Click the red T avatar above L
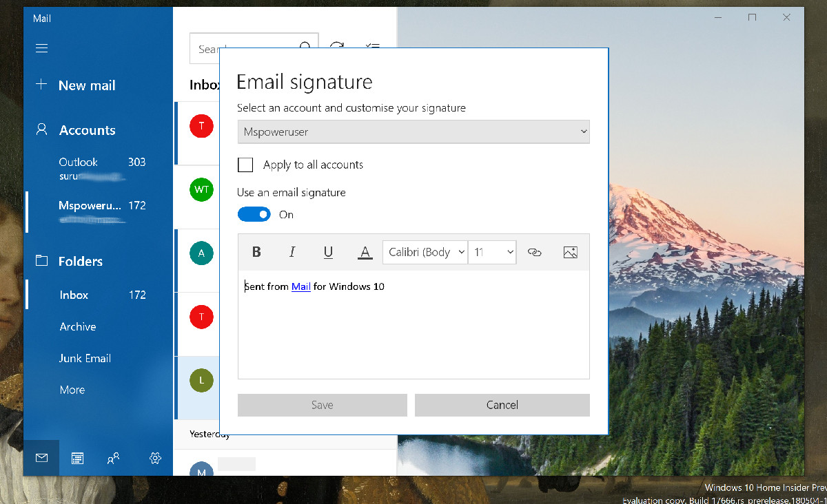The height and width of the screenshot is (504, 827). coord(201,316)
